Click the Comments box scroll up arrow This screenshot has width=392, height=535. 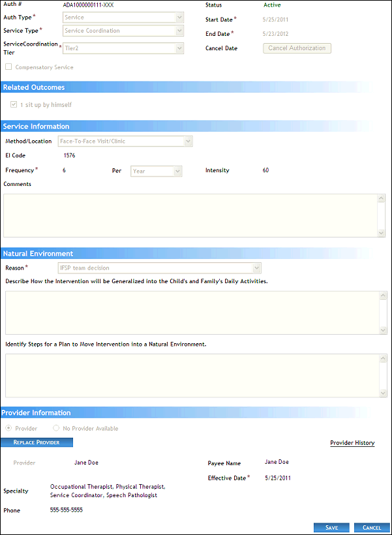382,199
